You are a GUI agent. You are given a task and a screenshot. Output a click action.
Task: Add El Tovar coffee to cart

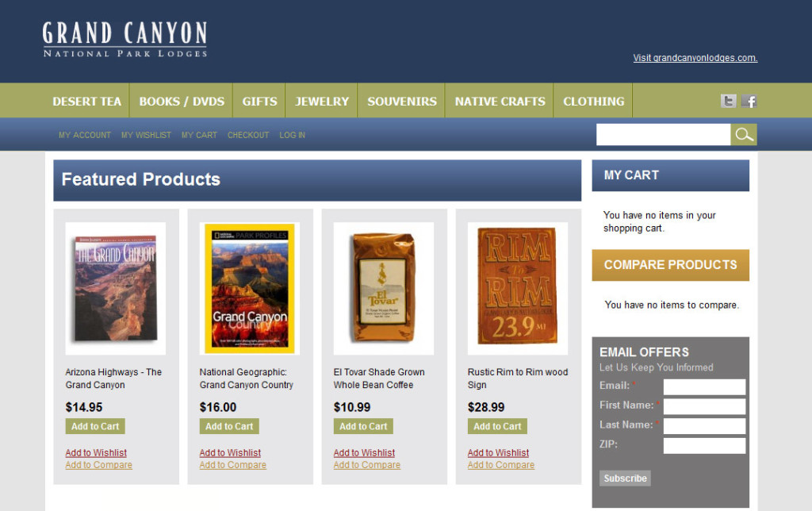(x=363, y=426)
